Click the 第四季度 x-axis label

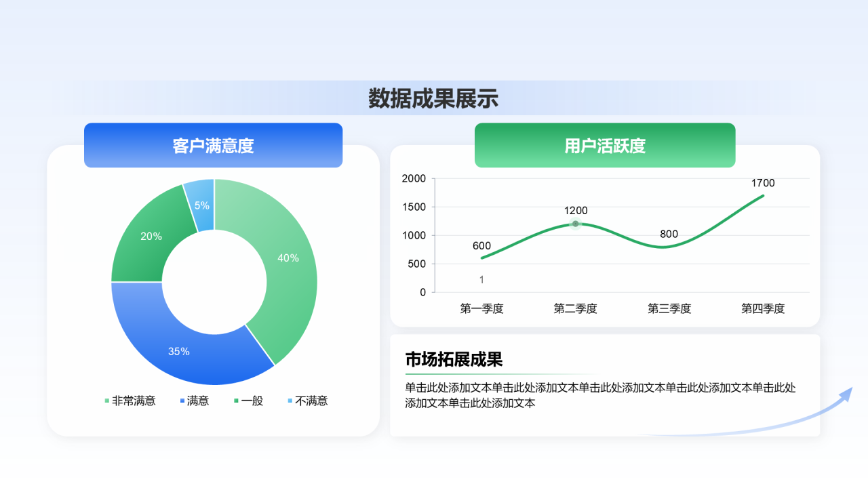coord(763,308)
